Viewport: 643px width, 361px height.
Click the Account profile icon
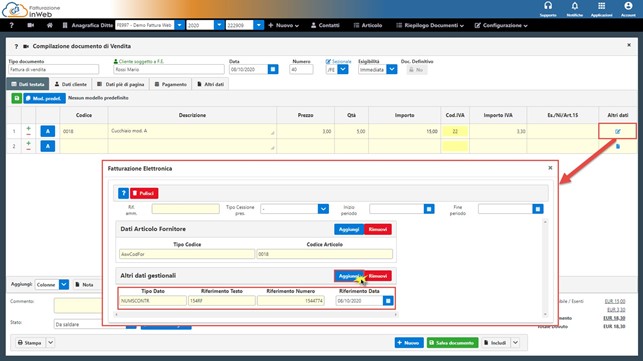(x=628, y=6)
